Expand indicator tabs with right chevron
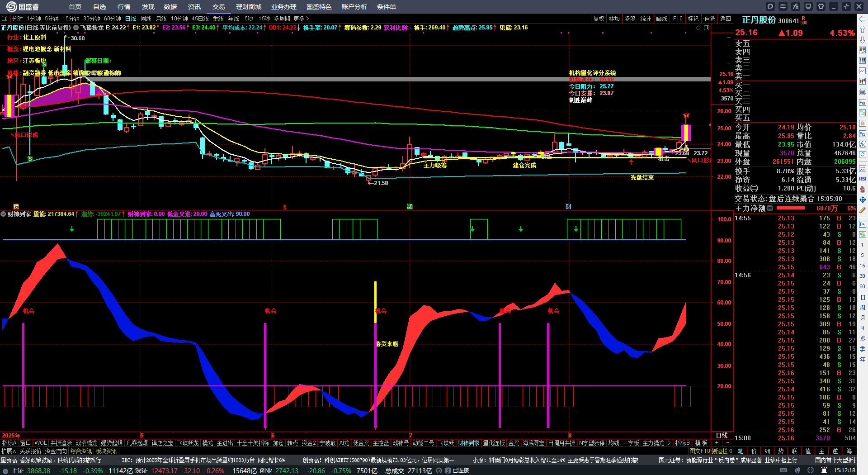Image resolution: width=868 pixels, height=475 pixels. [x=669, y=443]
